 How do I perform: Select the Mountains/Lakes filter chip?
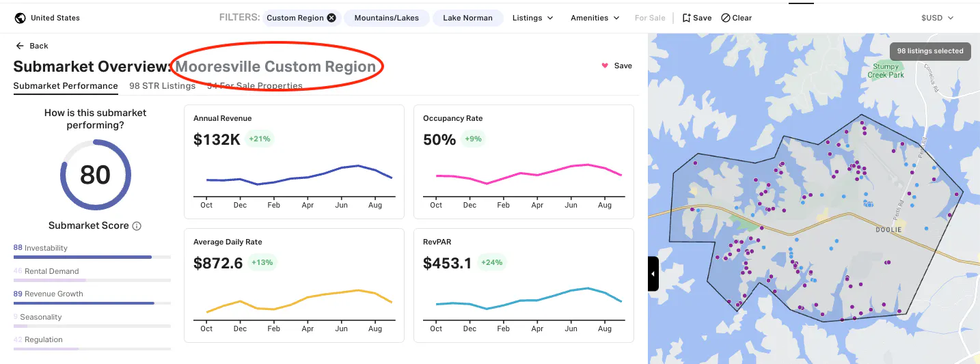(387, 18)
